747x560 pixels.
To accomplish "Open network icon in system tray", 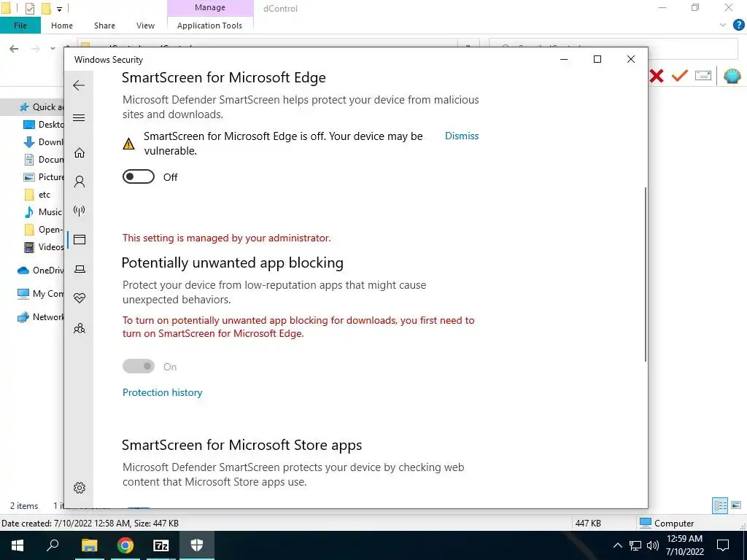I will 635,545.
